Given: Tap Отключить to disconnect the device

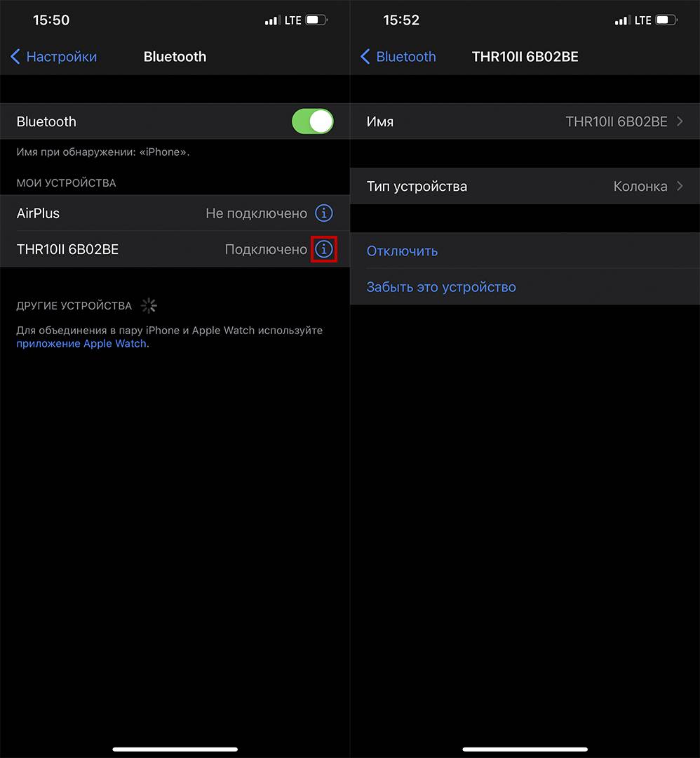Looking at the screenshot, I should (402, 251).
